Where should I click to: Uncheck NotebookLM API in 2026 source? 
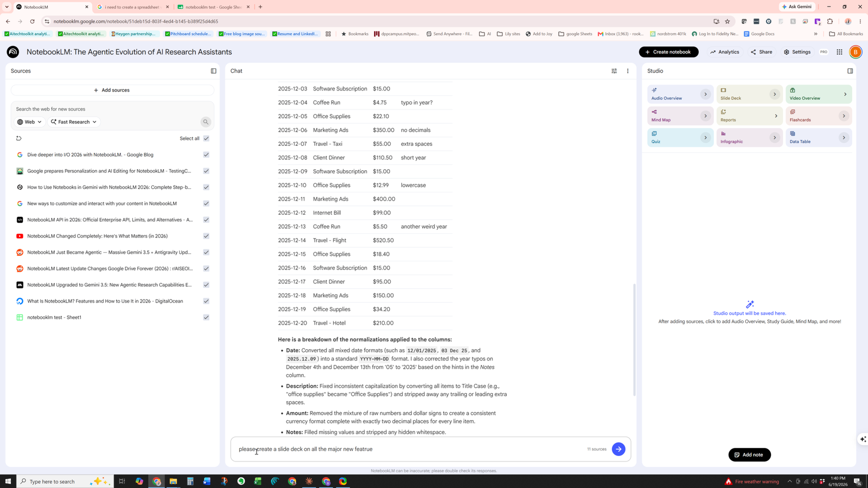pyautogui.click(x=206, y=220)
